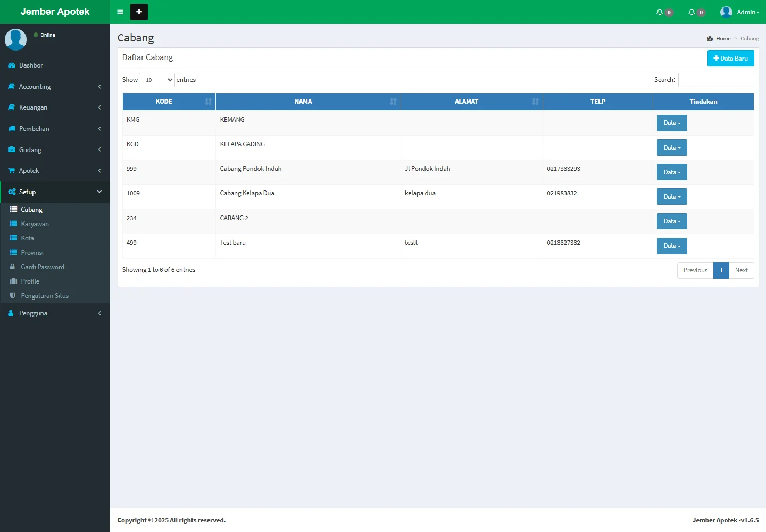The width and height of the screenshot is (766, 532).
Task: Click the Pembelian truck icon
Action: [x=12, y=129]
